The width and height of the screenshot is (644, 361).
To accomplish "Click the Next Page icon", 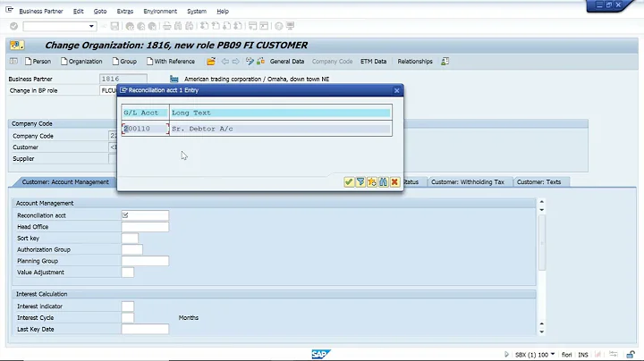I will [226, 26].
